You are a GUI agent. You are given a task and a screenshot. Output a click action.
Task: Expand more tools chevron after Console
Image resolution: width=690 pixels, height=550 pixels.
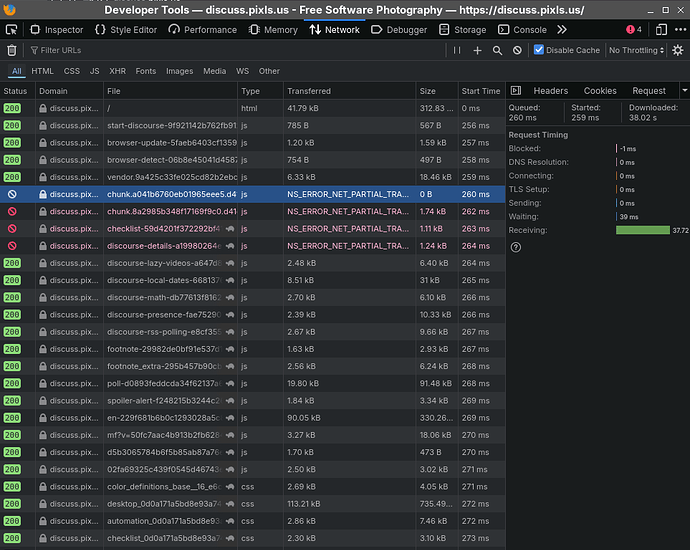point(562,30)
